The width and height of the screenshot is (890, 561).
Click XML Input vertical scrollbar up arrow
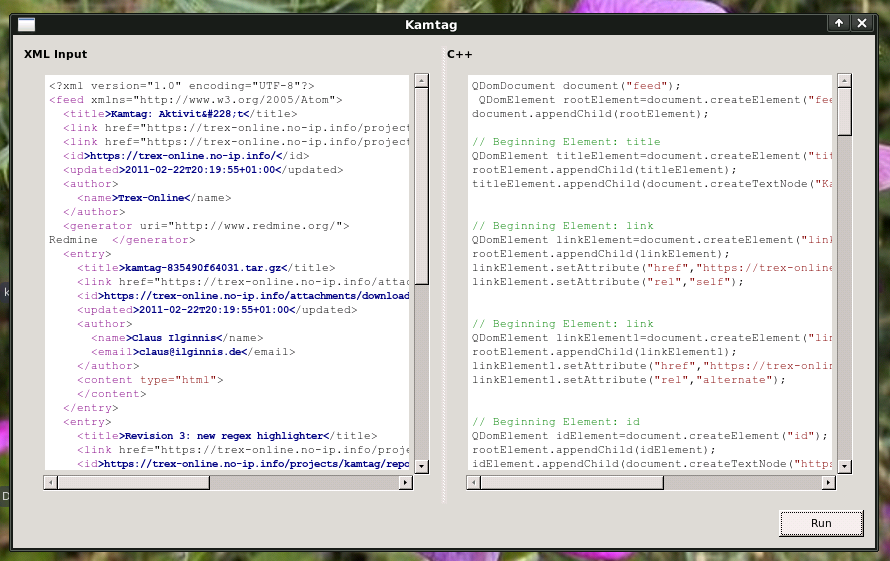click(421, 81)
